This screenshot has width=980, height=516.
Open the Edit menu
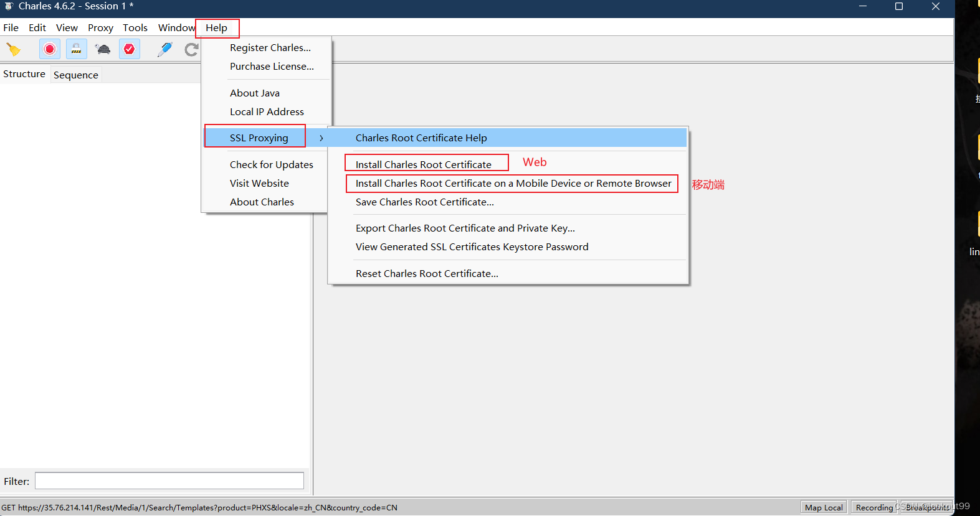click(x=37, y=28)
